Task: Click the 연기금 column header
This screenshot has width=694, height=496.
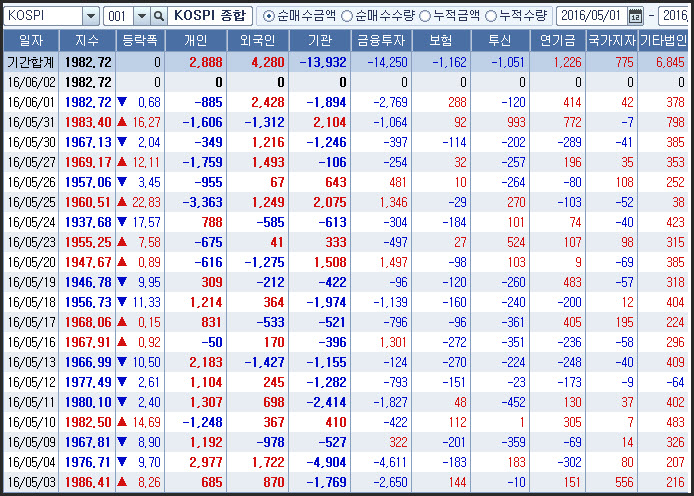Action: pyautogui.click(x=558, y=41)
